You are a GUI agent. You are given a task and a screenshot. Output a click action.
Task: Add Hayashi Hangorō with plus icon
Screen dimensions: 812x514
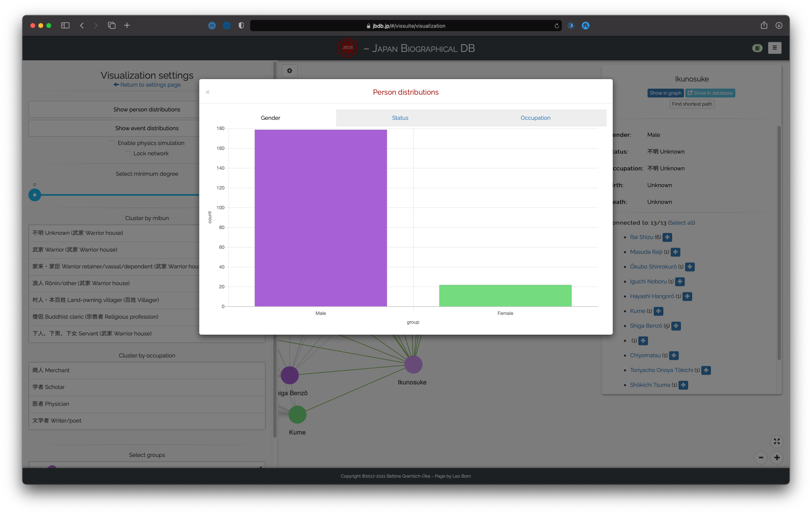coord(687,296)
